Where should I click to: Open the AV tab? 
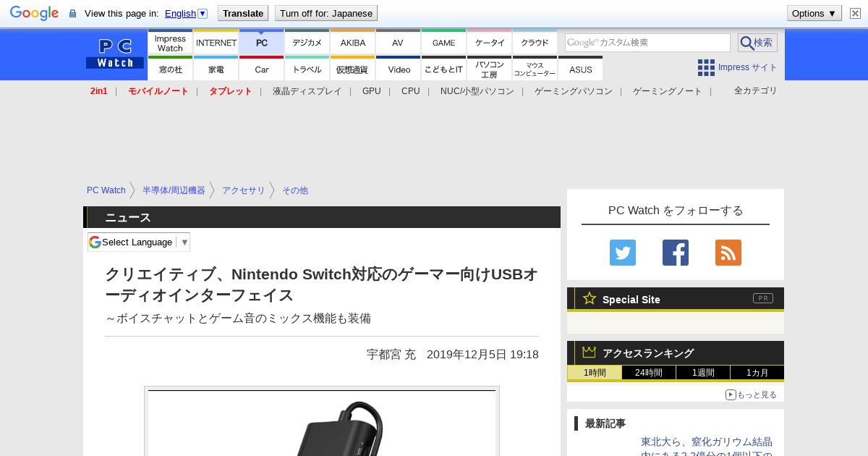(398, 42)
